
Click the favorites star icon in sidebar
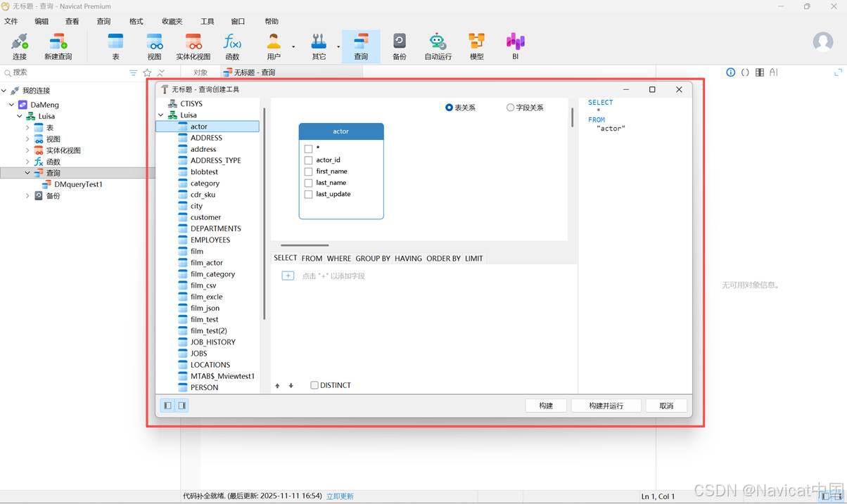[147, 72]
